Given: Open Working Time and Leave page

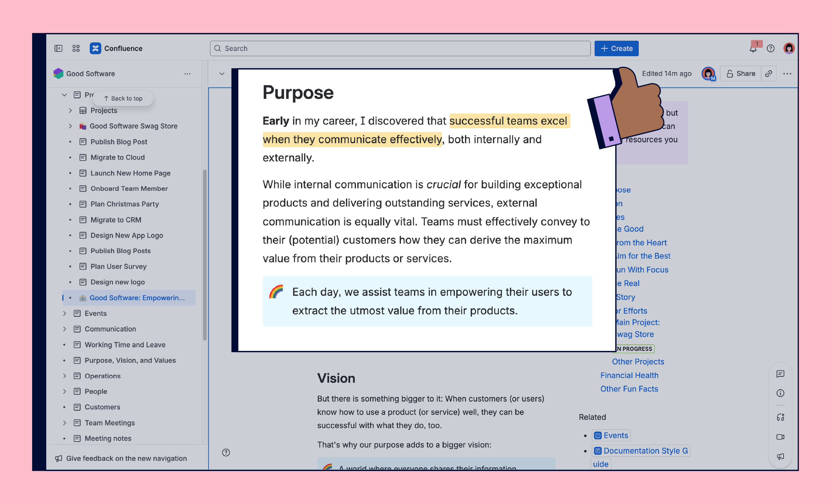Looking at the screenshot, I should [x=125, y=345].
